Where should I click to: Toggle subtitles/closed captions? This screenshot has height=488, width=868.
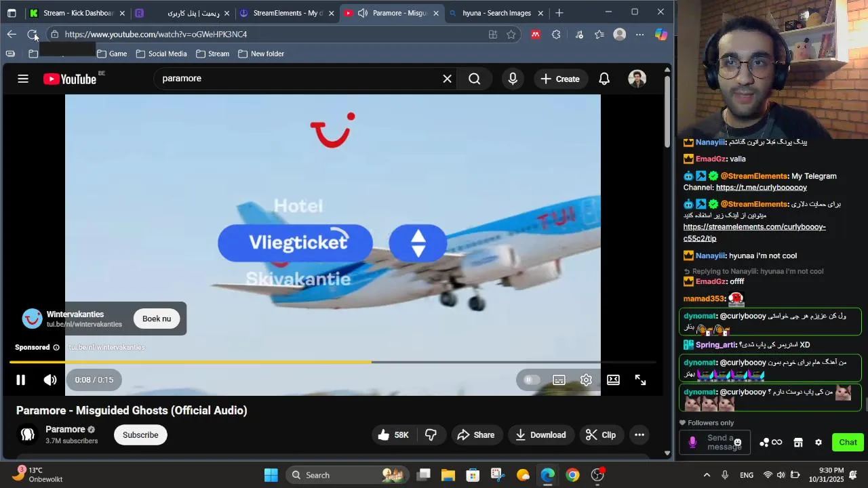click(559, 380)
